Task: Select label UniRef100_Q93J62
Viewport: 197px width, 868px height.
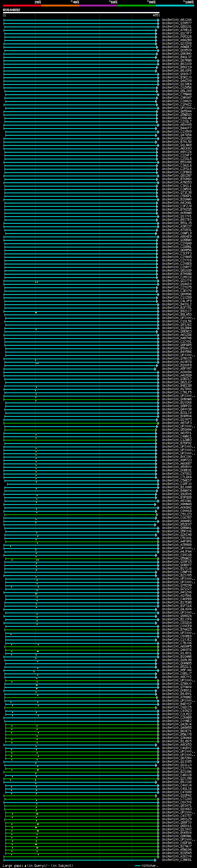Action: [176, 325]
